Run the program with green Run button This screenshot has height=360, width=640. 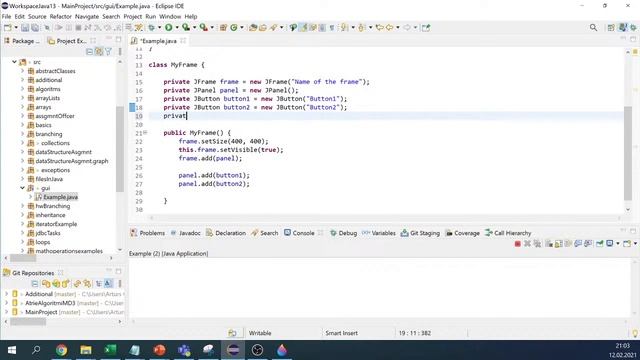[169, 27]
